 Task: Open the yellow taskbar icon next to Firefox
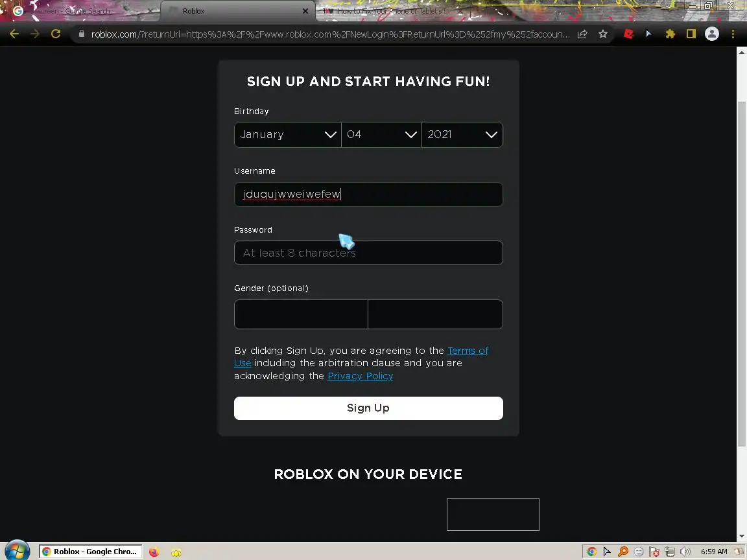pyautogui.click(x=176, y=552)
